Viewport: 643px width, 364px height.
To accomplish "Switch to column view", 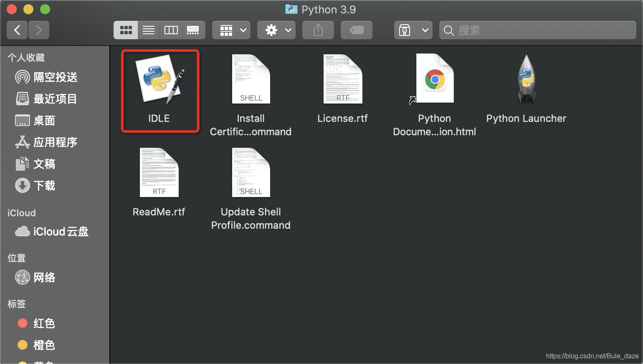I will click(x=171, y=30).
